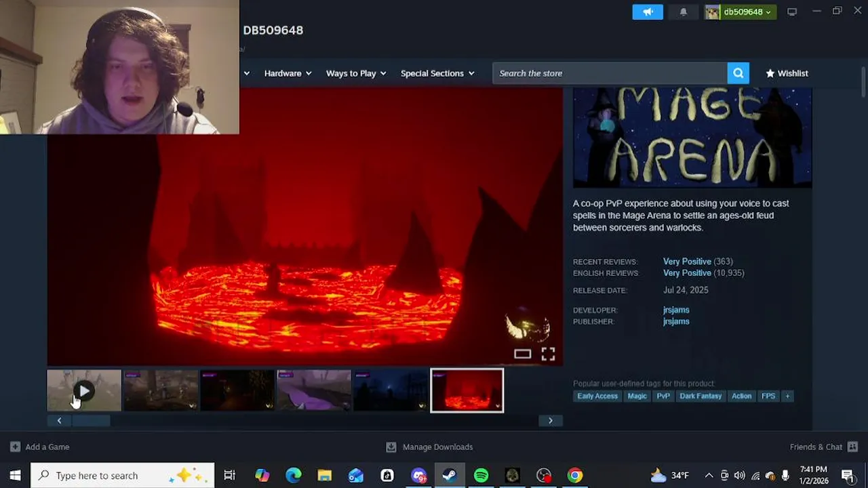This screenshot has width=868, height=488.
Task: Expand the Special Sections menu
Action: point(437,73)
